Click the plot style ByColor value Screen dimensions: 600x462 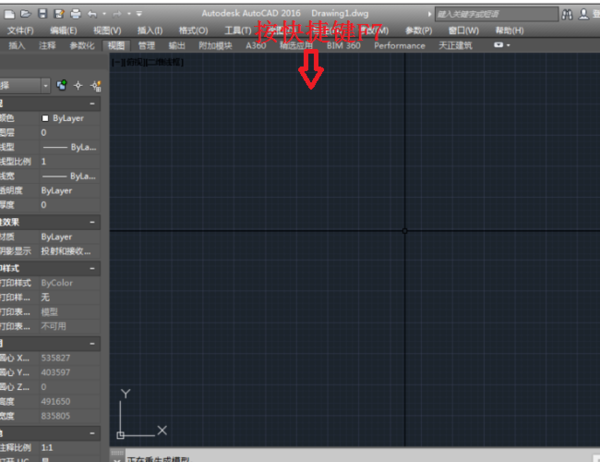(70, 283)
